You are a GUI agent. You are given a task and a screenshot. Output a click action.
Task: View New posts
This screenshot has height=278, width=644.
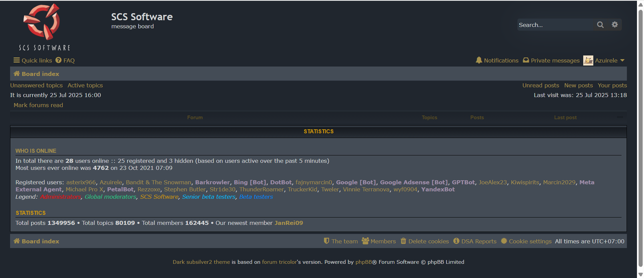click(x=578, y=85)
